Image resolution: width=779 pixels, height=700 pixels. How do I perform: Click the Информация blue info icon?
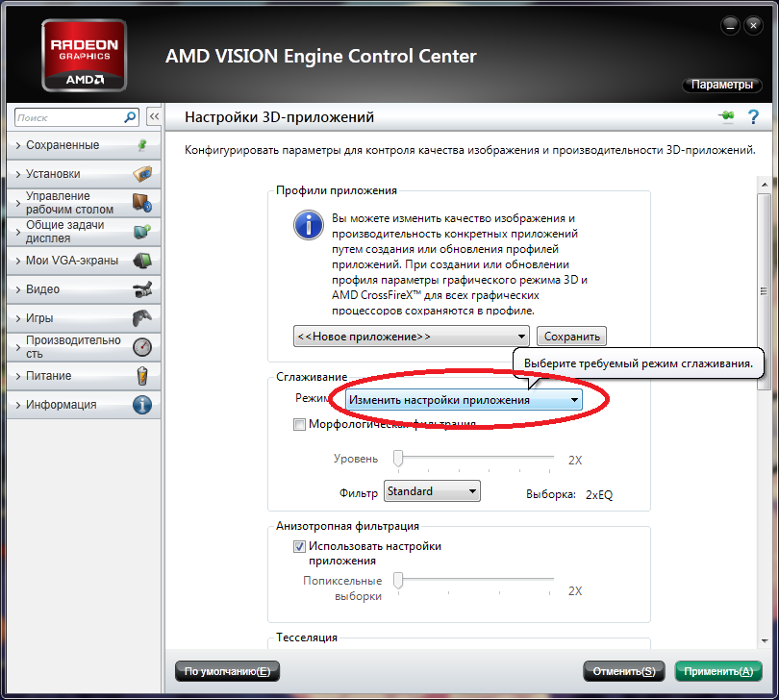pyautogui.click(x=142, y=405)
